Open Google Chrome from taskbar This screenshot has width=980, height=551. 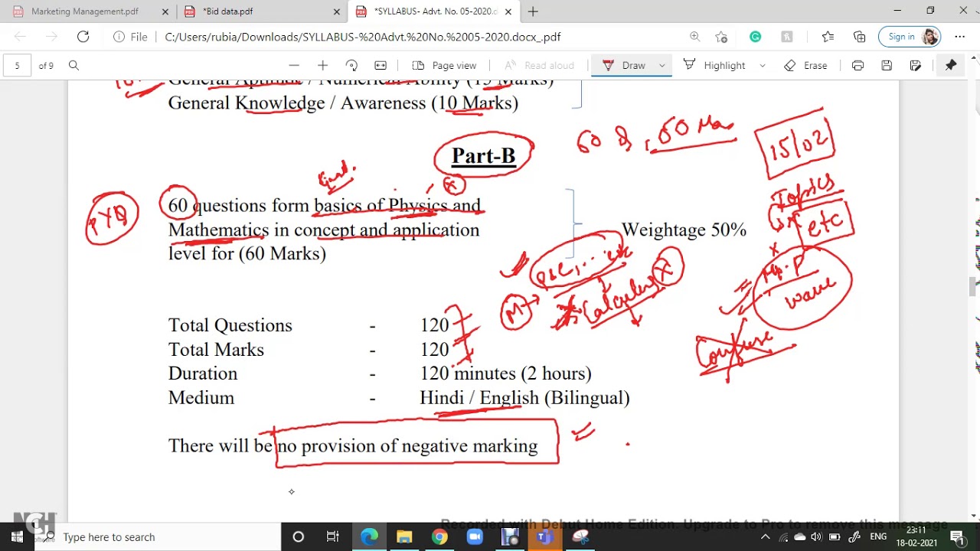pyautogui.click(x=439, y=536)
